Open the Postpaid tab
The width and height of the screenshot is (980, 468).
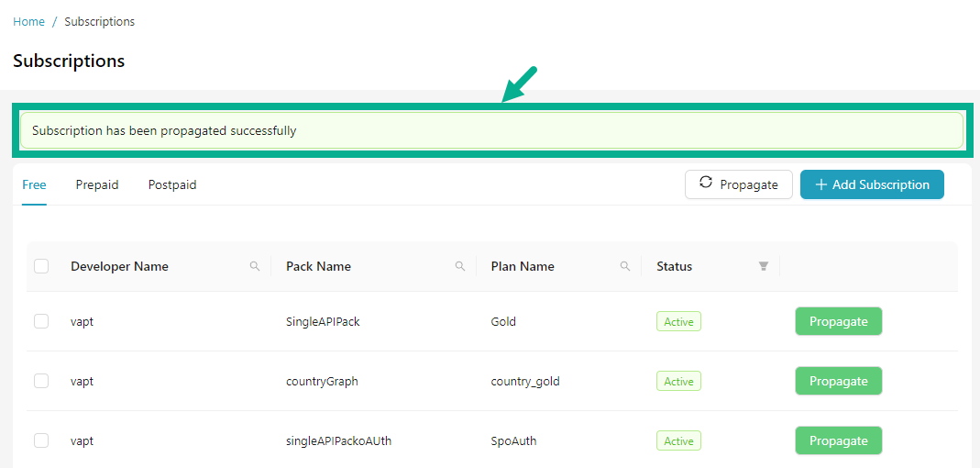[172, 184]
